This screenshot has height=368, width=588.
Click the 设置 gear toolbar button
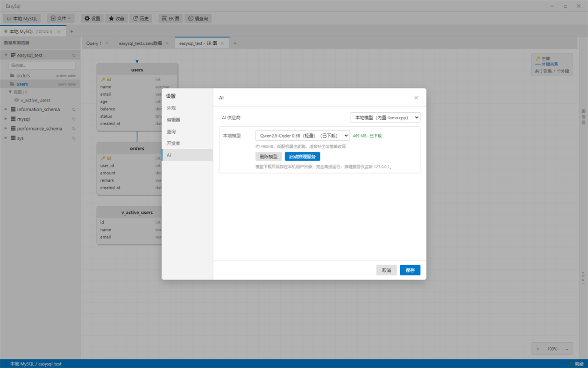click(x=92, y=19)
